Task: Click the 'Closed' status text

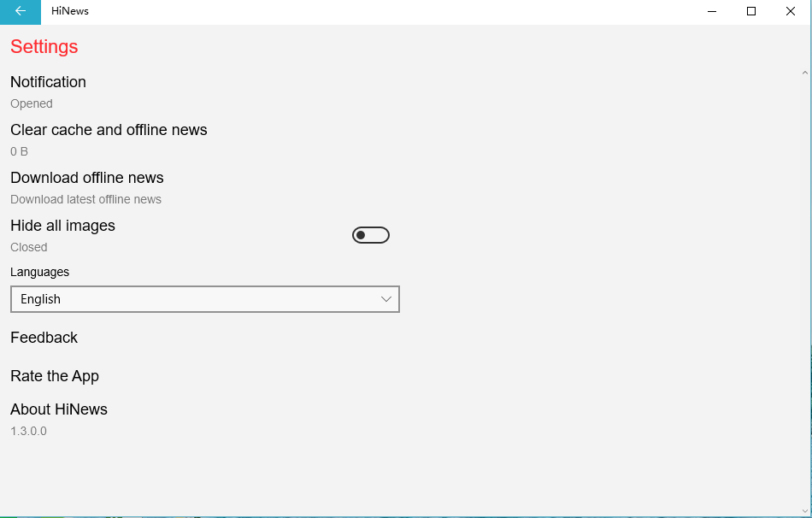Action: (x=29, y=247)
